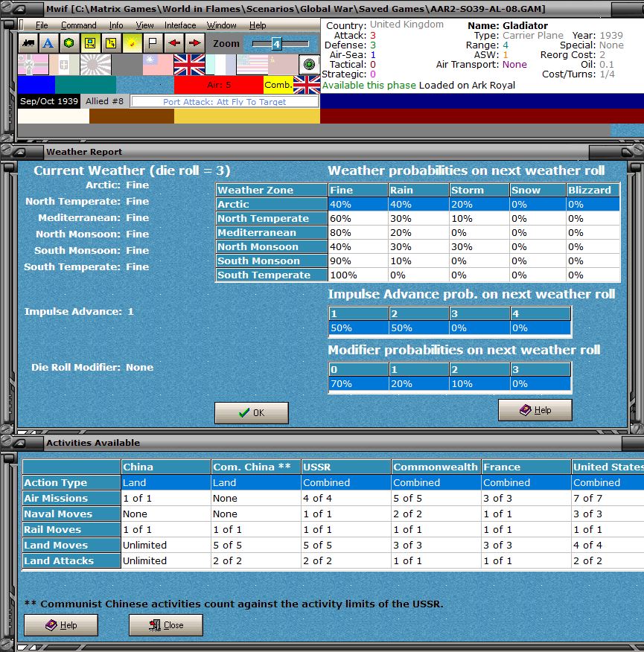Click the Port Attack: Att Fly To Target field
This screenshot has height=652, width=644.
tap(225, 101)
